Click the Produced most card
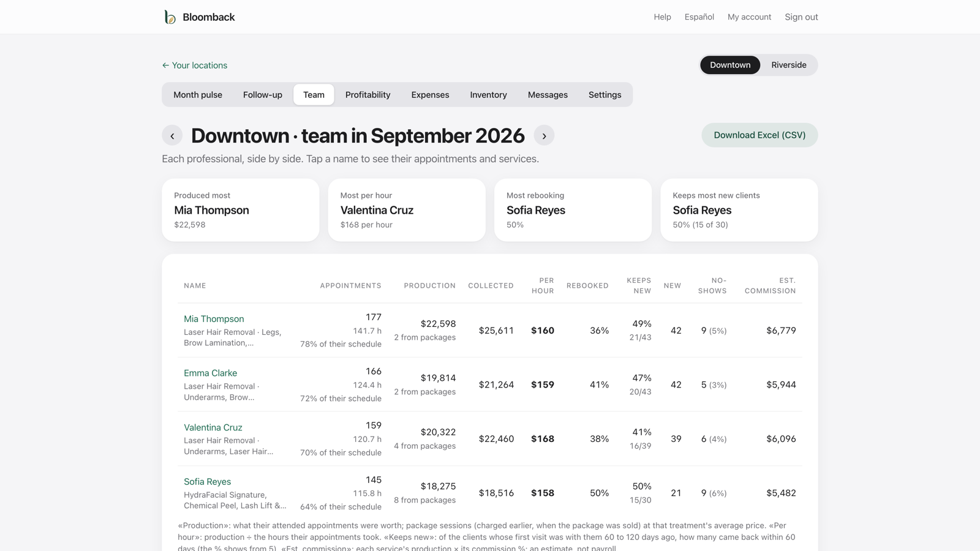Viewport: 980px width, 551px height. (241, 210)
